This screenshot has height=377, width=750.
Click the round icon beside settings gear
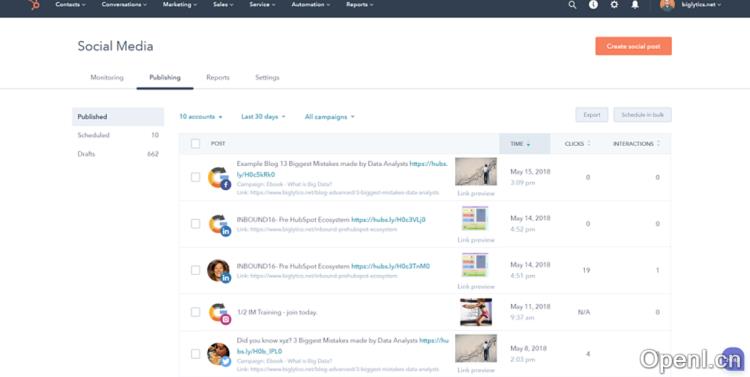click(x=593, y=5)
